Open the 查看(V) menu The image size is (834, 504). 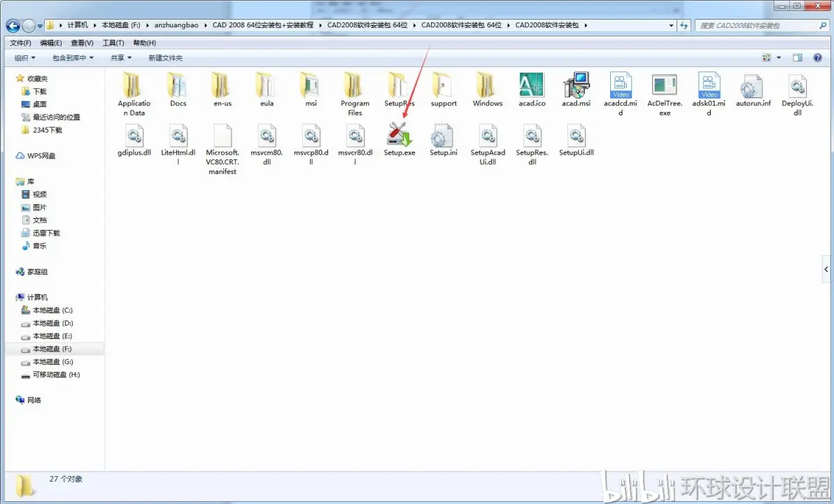click(82, 43)
